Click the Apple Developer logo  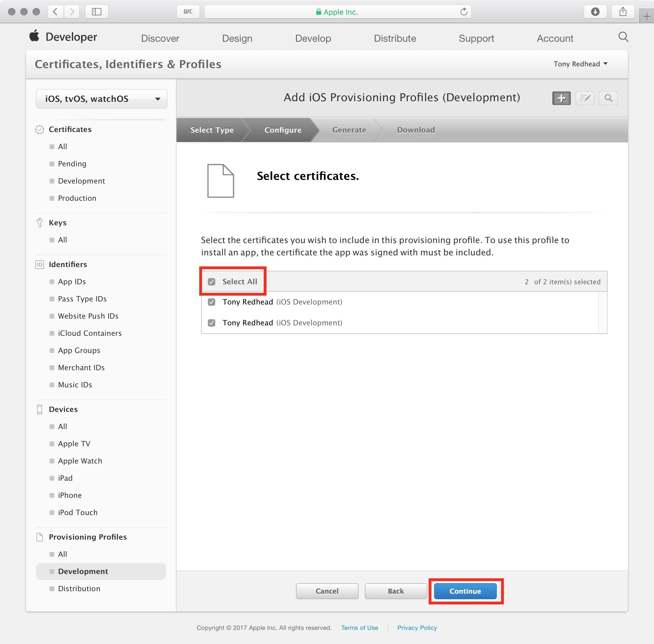[x=63, y=37]
